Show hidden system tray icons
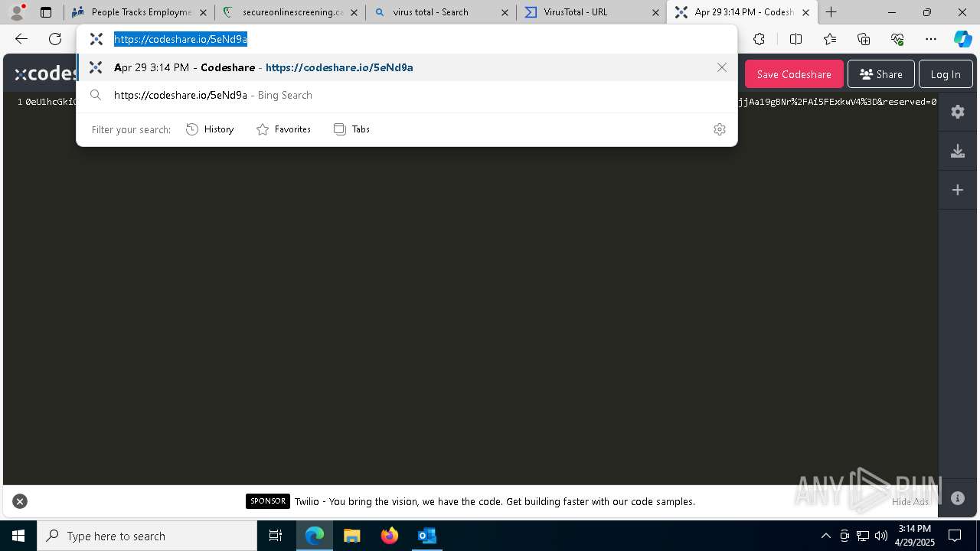Viewport: 980px width, 551px height. point(825,536)
